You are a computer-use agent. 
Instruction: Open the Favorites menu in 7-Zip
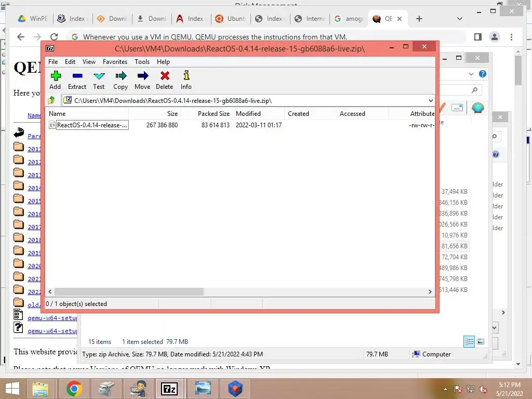click(x=115, y=62)
